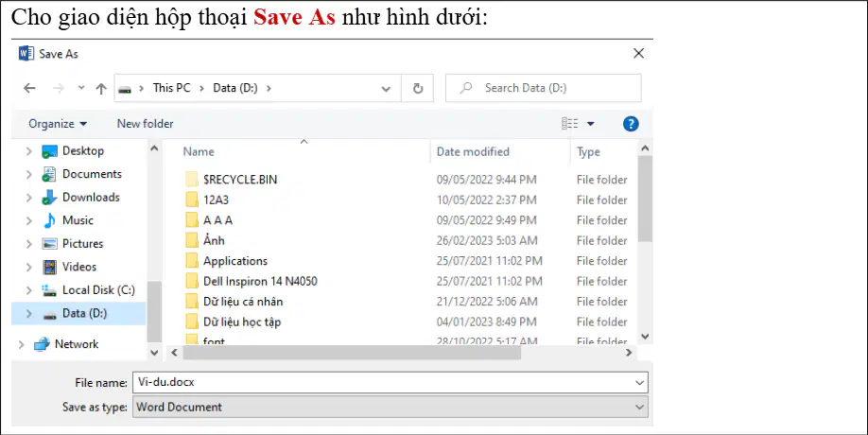Click the Back navigation arrow
Screen dimensions: 868x435
pyautogui.click(x=30, y=88)
